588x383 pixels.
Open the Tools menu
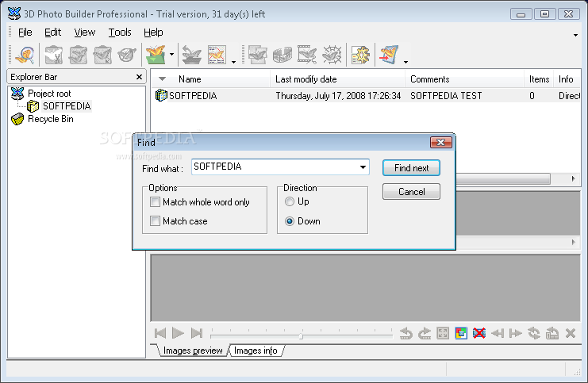[x=120, y=33]
